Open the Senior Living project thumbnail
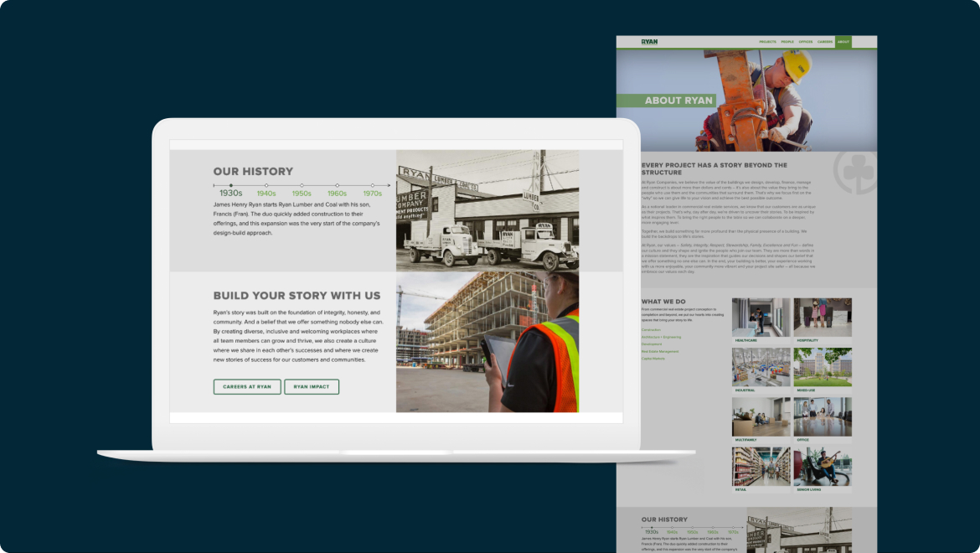 point(823,470)
